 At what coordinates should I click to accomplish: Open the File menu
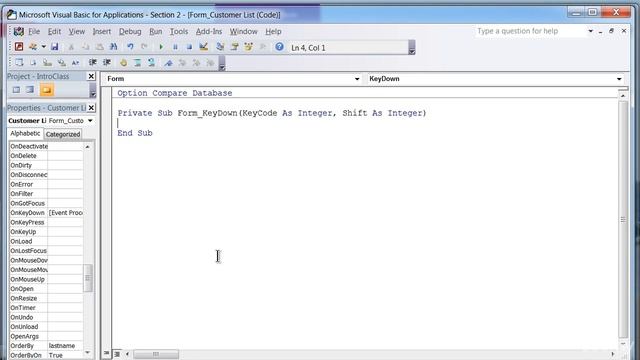[34, 31]
